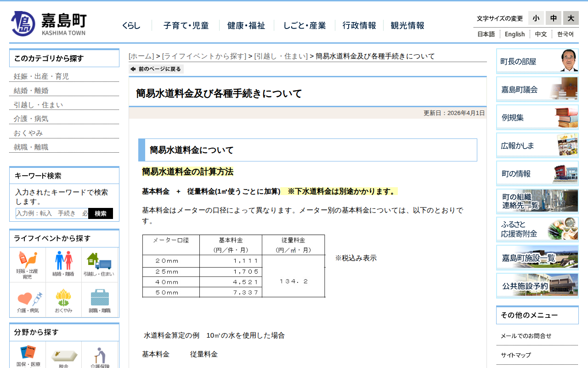The width and height of the screenshot is (588, 368).
Task: Click the 簡易水道料金の計算方法 highlighted heading
Action: pyautogui.click(x=187, y=172)
